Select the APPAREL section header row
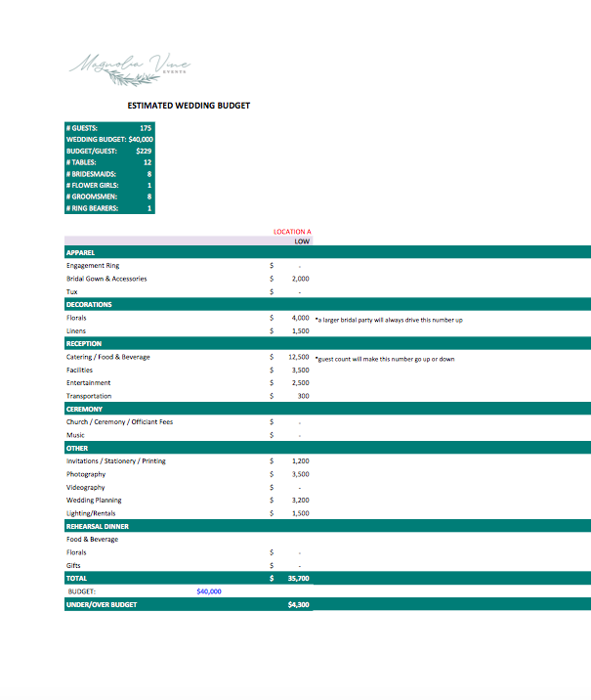Image resolution: width=591 pixels, height=700 pixels. [328, 252]
